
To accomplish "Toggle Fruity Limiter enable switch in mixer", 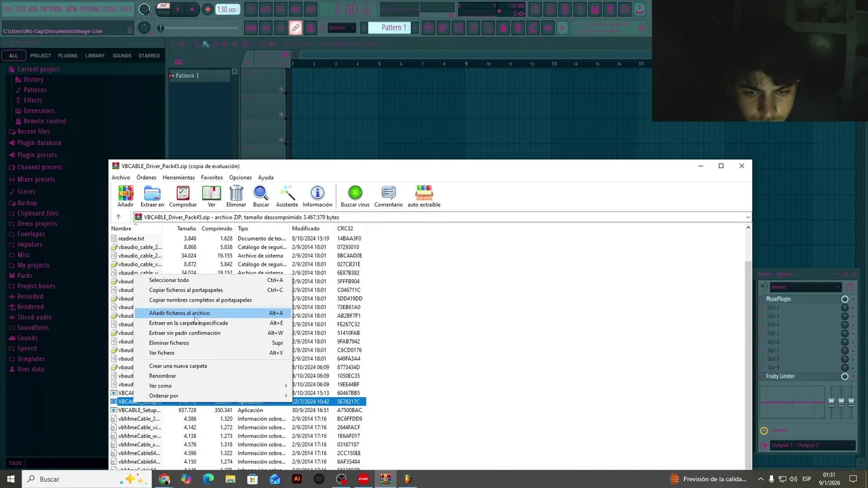I will pos(845,376).
